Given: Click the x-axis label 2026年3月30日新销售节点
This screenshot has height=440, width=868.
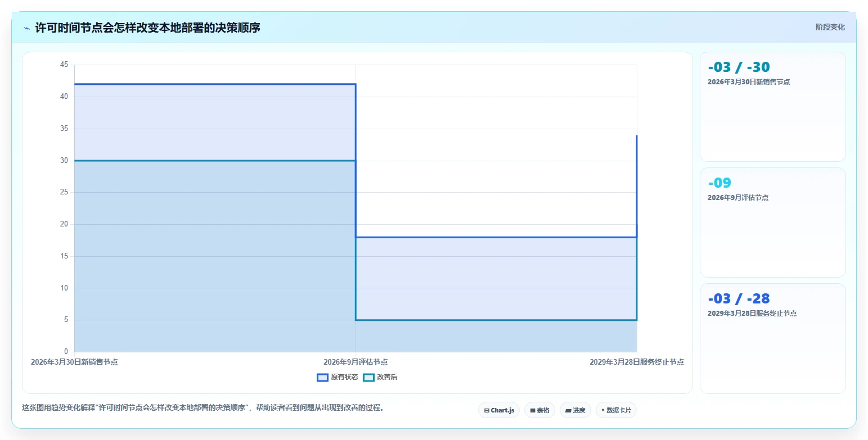Looking at the screenshot, I should click(x=74, y=362).
